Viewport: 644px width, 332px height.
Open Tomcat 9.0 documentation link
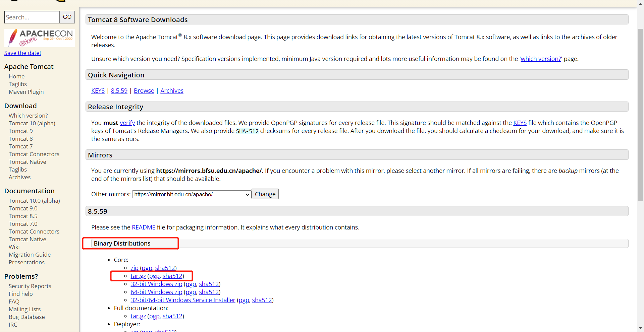pos(23,208)
